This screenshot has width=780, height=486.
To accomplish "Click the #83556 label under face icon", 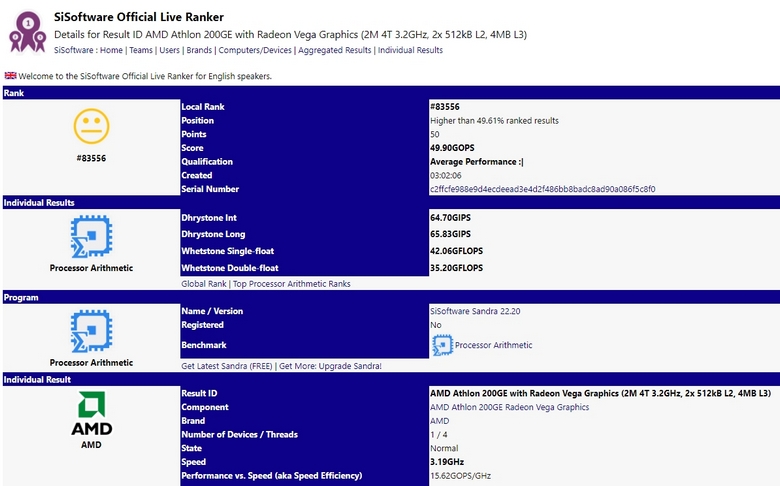I will pyautogui.click(x=91, y=158).
